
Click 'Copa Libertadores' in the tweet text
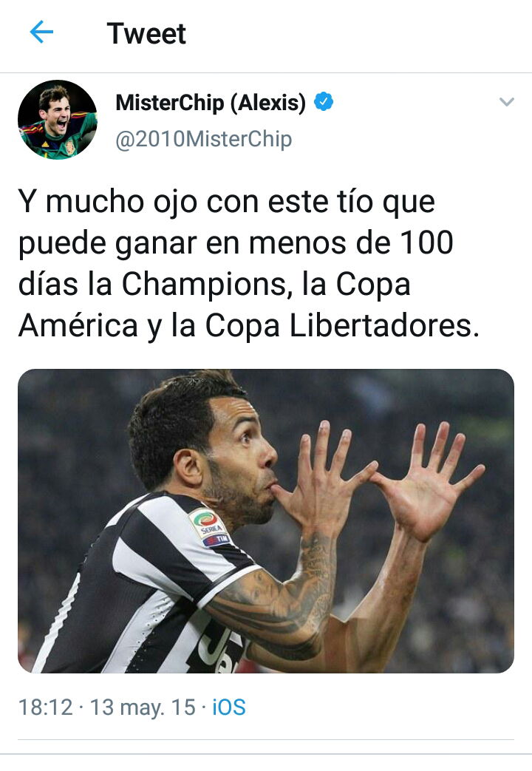(342, 325)
